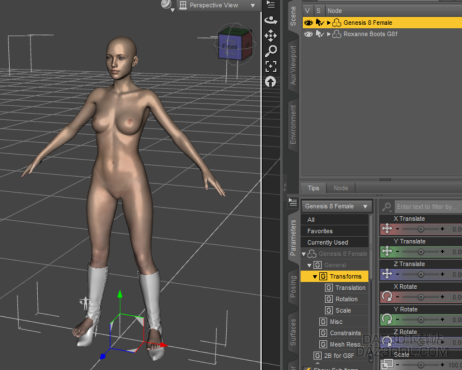Open the Perspective View camera dropdown
The image size is (462, 370).
(218, 5)
